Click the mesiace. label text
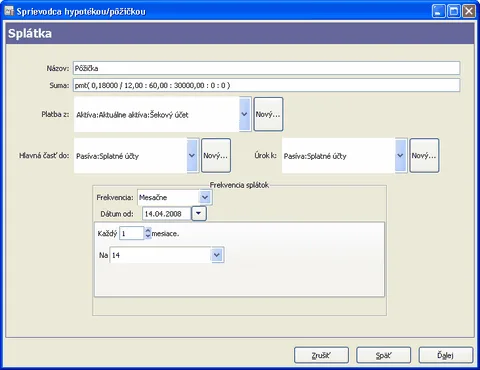The height and width of the screenshot is (370, 480). point(165,234)
